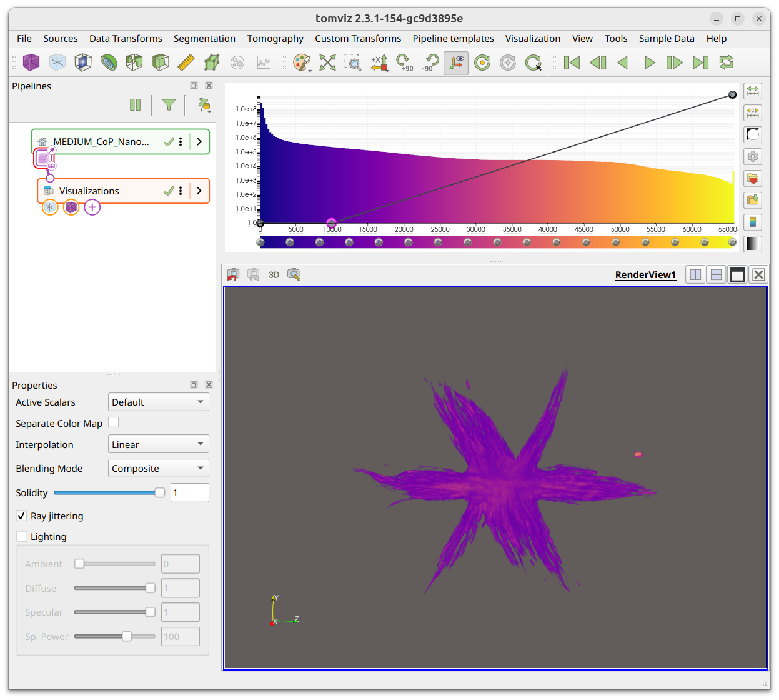Advance to the next frame

click(675, 62)
